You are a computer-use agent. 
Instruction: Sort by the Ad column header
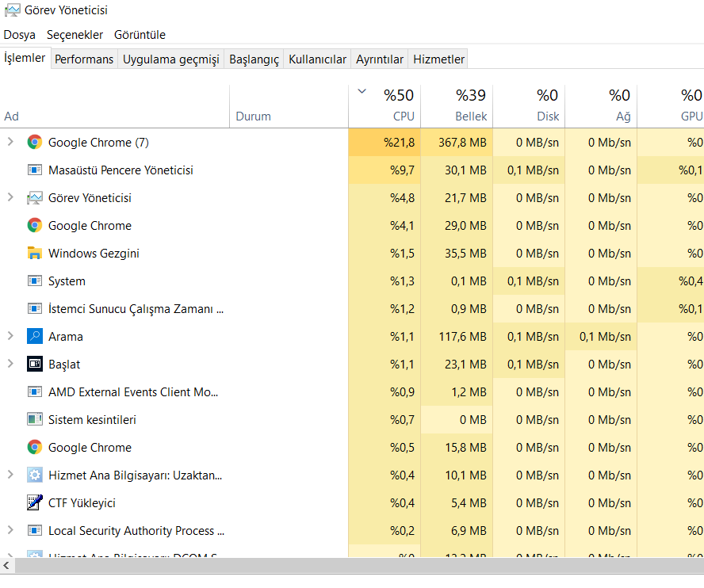coord(114,107)
